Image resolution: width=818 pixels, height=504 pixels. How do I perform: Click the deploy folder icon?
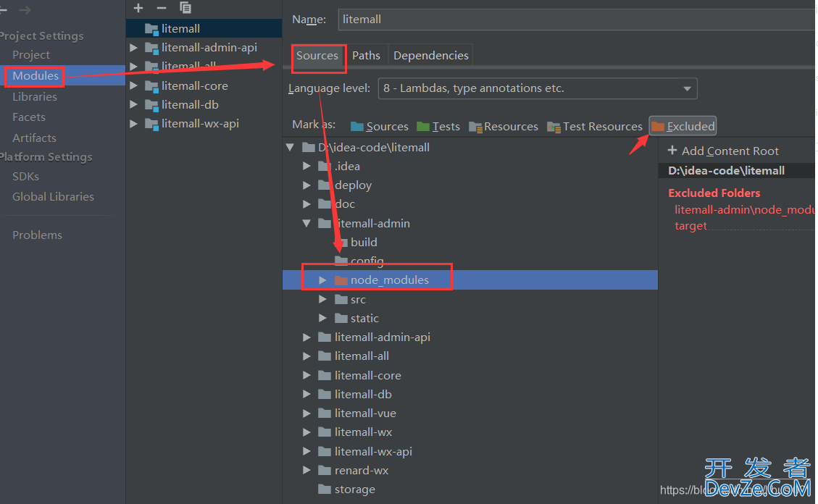(325, 185)
